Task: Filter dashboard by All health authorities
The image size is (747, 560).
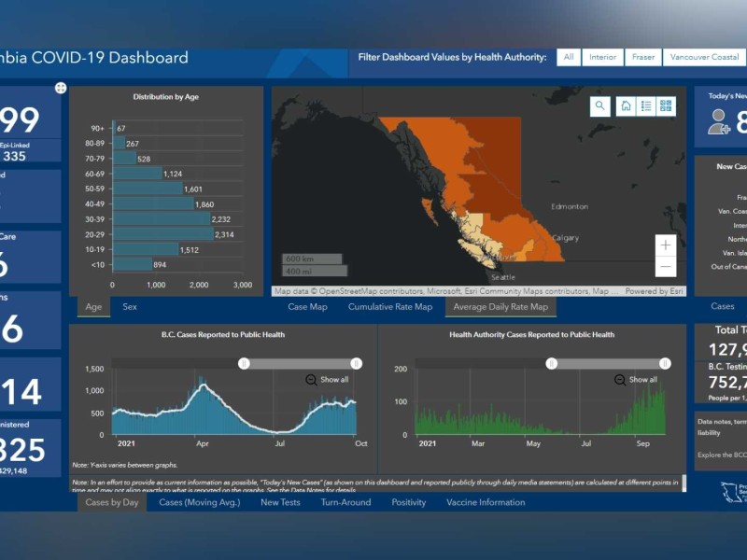Action: [x=568, y=58]
